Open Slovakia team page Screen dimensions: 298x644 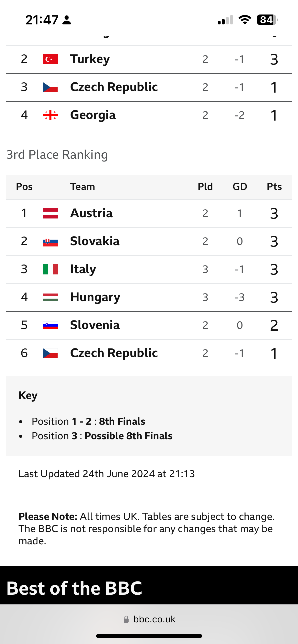tap(95, 241)
